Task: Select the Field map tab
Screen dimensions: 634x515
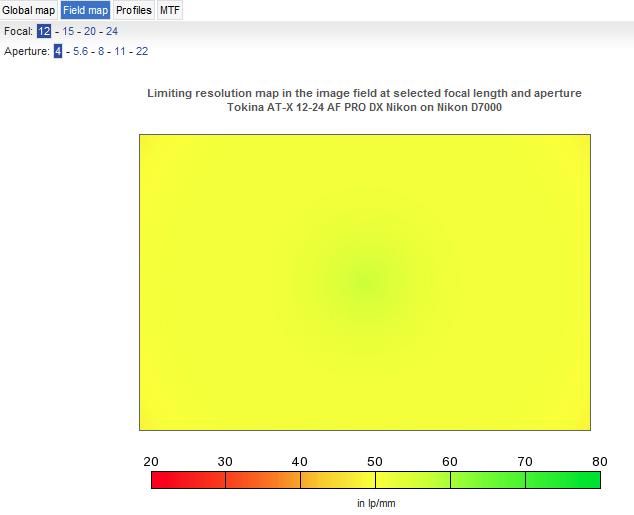Action: click(86, 10)
